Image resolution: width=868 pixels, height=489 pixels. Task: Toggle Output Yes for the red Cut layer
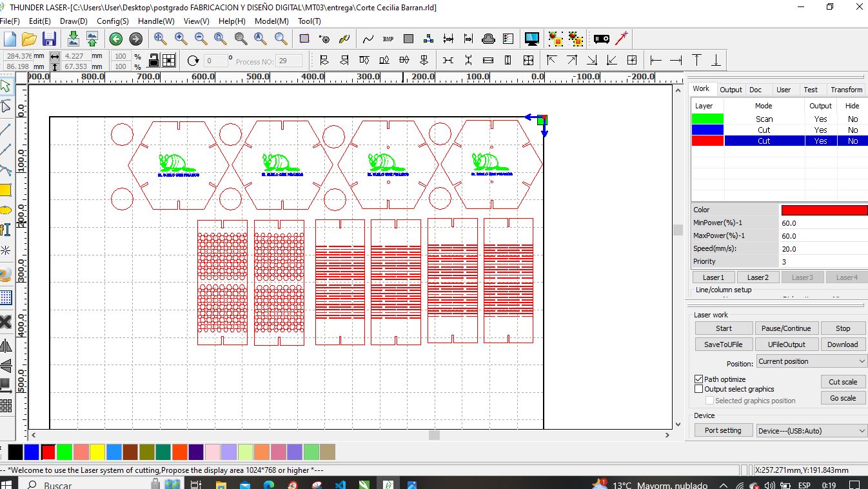820,141
